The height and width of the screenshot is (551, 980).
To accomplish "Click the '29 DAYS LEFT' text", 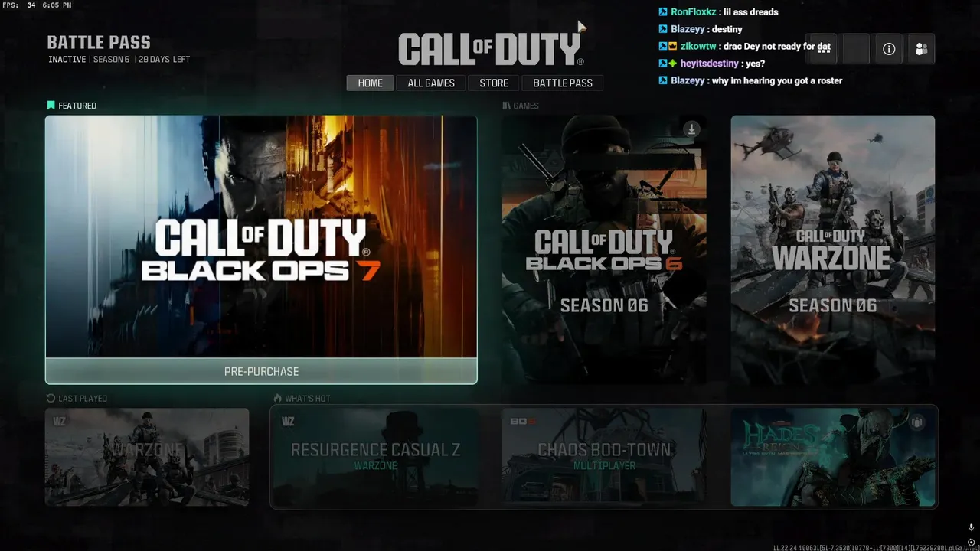I will 165,60.
